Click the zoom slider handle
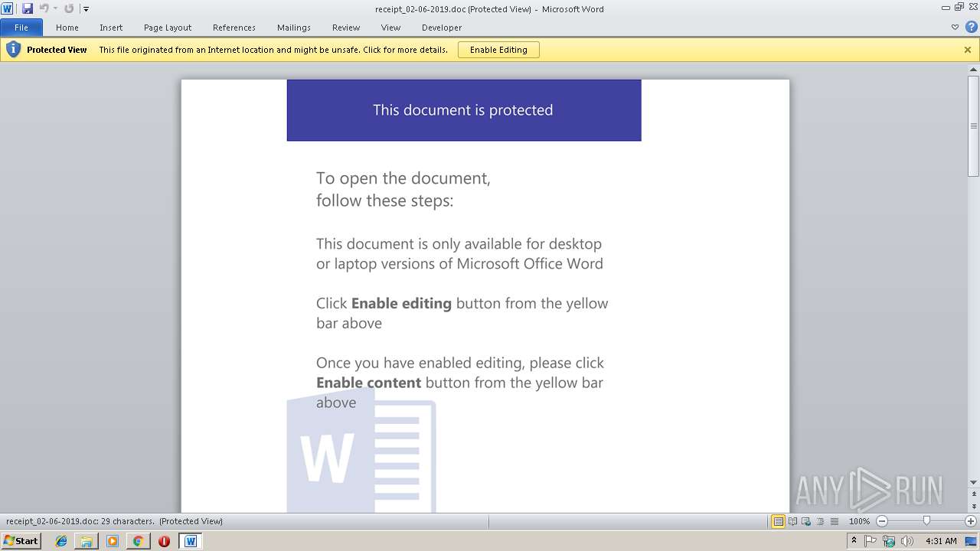 point(926,521)
